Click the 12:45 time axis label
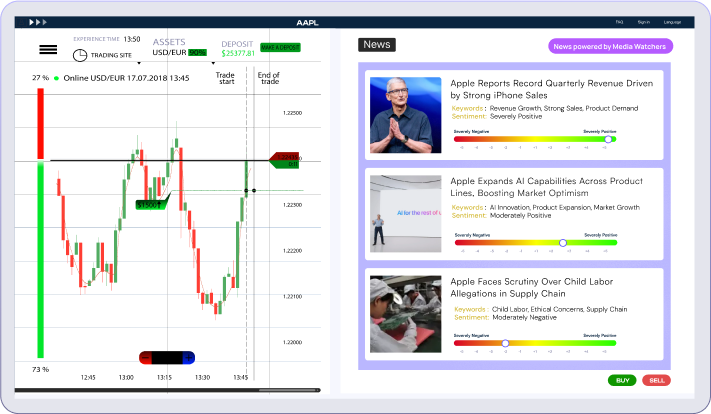The height and width of the screenshot is (414, 711). 88,377
